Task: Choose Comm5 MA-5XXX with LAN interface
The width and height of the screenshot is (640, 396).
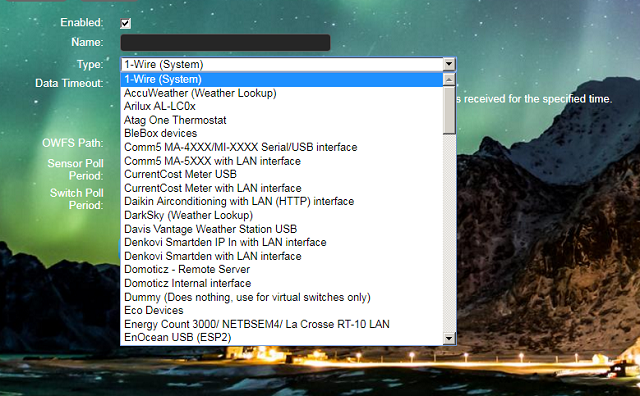Action: click(x=282, y=161)
